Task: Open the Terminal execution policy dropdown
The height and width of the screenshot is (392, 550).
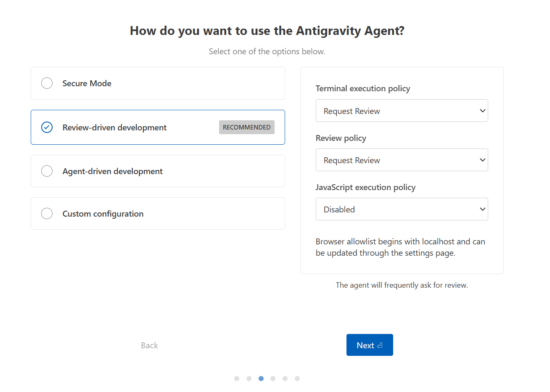Action: click(402, 111)
